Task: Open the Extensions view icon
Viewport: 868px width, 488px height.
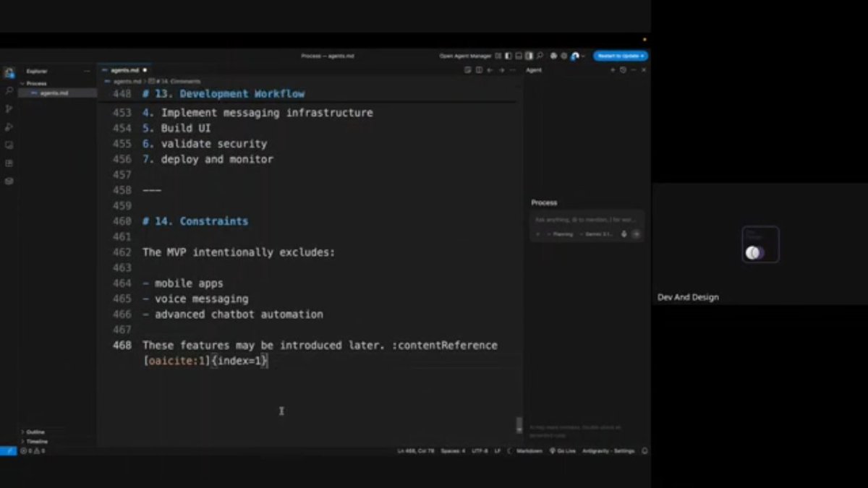Action: pos(9,163)
